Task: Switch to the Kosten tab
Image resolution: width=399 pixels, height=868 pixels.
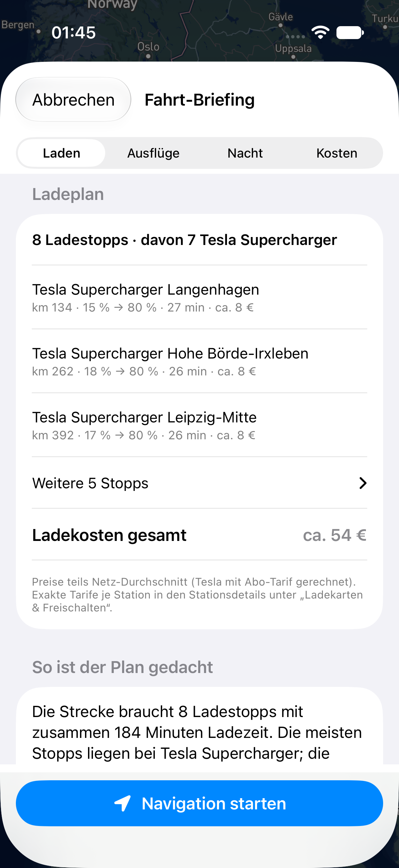Action: (x=337, y=153)
